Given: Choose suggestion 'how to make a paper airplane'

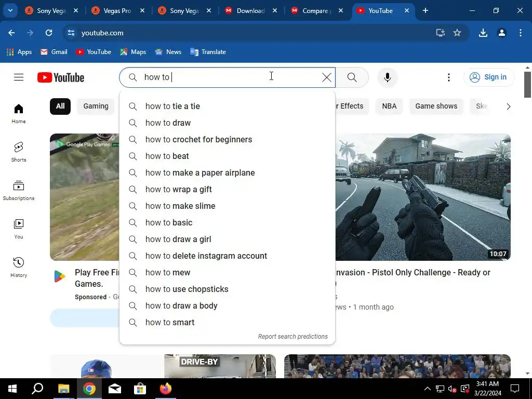Looking at the screenshot, I should click(x=228, y=172).
